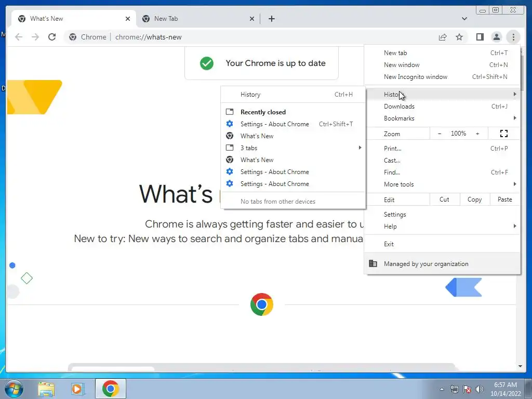Expand the Bookmarks submenu
The height and width of the screenshot is (399, 532).
[x=443, y=118]
